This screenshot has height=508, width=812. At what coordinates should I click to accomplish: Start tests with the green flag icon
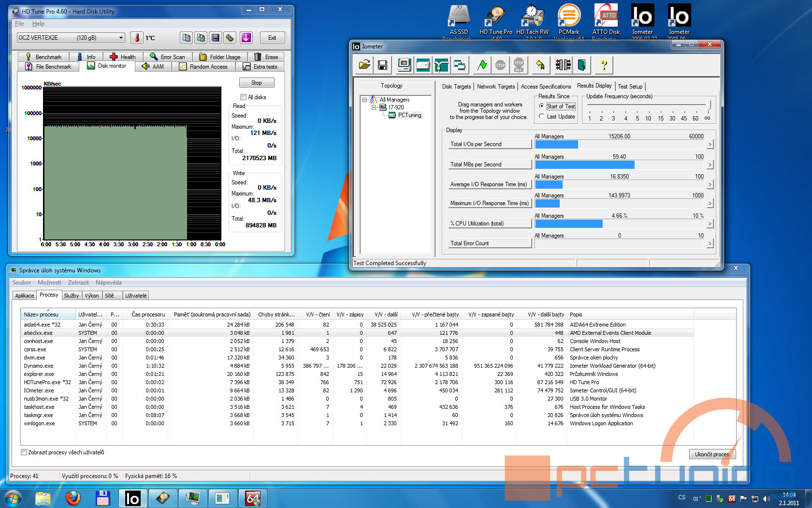click(482, 65)
